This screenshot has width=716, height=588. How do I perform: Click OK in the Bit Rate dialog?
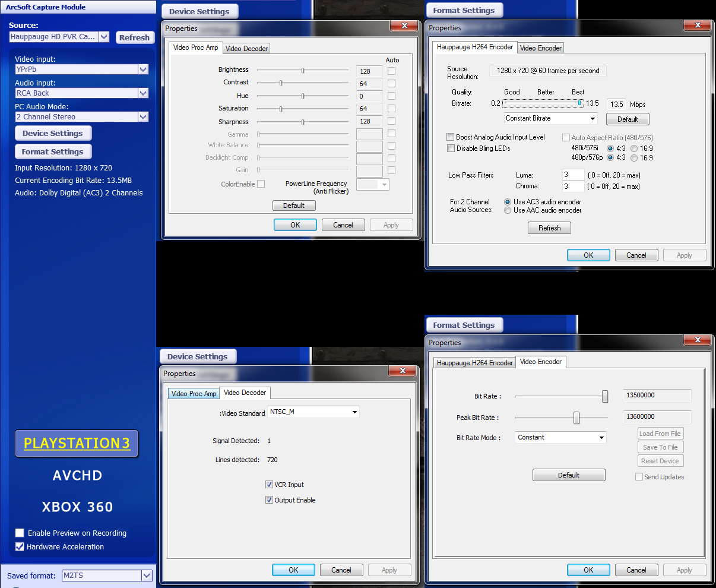[x=588, y=570]
